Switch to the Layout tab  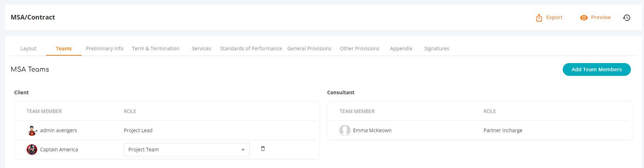tap(28, 49)
